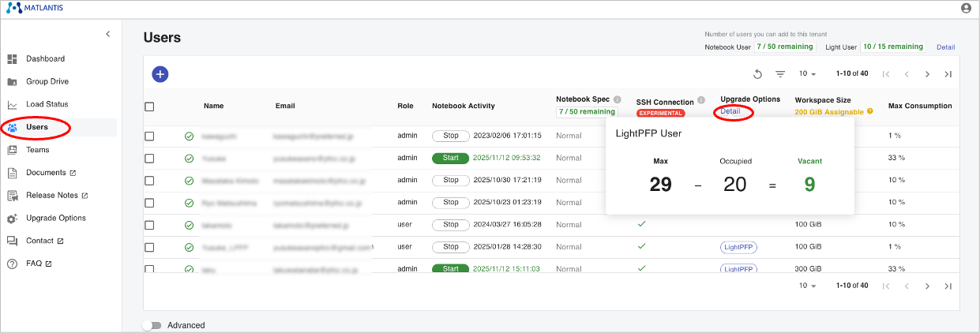
Task: Open Dashboard from the sidebar
Action: [45, 59]
